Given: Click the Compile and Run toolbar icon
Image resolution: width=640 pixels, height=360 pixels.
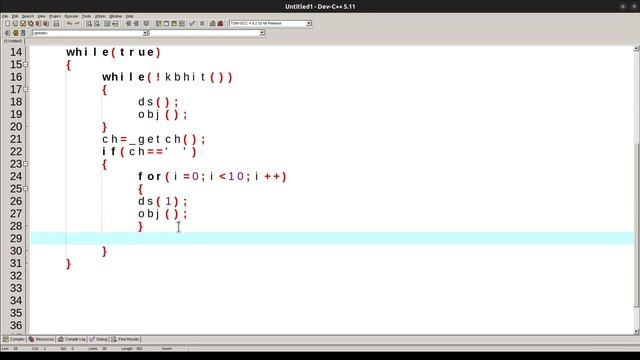Looking at the screenshot, I should pos(174,23).
